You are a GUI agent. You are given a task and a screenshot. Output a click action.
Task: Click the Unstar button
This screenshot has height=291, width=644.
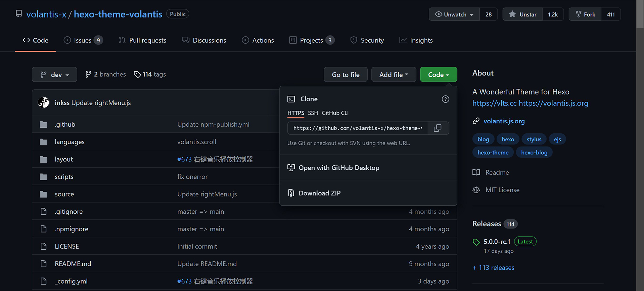pos(522,14)
